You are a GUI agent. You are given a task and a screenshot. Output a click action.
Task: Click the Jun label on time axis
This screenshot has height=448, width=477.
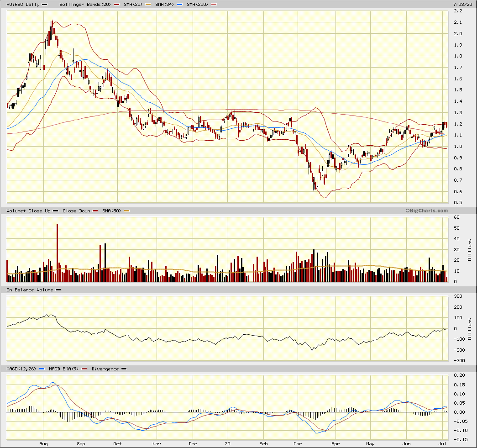coord(406,444)
